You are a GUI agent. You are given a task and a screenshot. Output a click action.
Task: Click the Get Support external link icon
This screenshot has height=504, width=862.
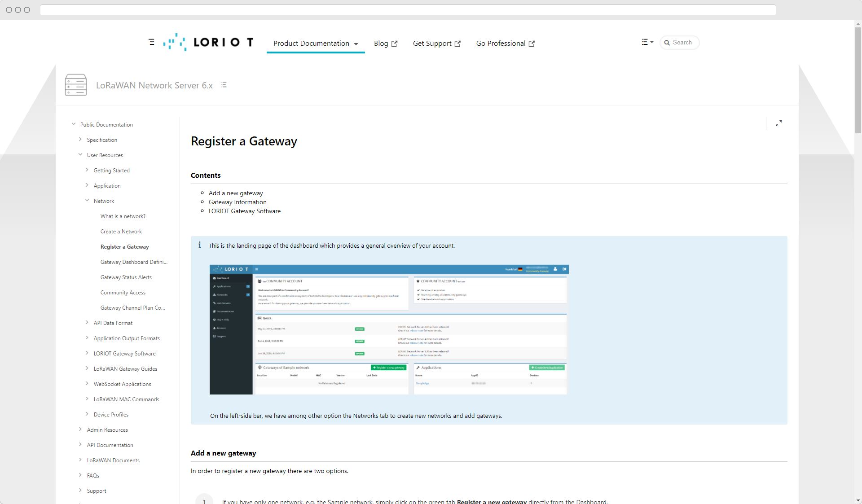[457, 43]
